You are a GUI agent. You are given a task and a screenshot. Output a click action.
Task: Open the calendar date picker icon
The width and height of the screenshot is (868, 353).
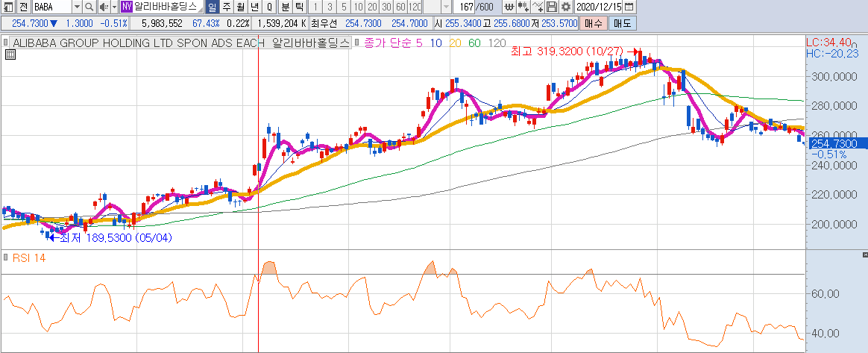pyautogui.click(x=629, y=7)
